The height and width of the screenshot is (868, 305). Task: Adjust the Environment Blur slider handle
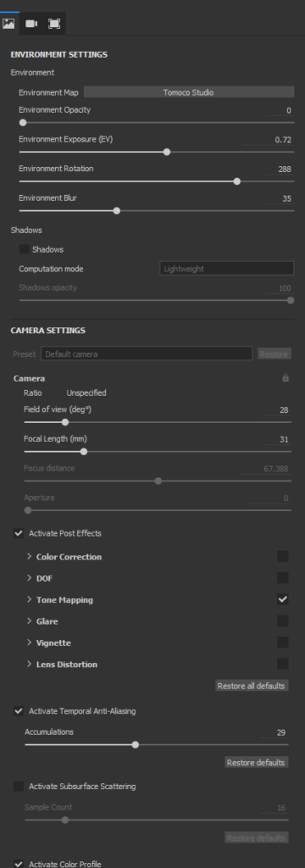coord(116,210)
